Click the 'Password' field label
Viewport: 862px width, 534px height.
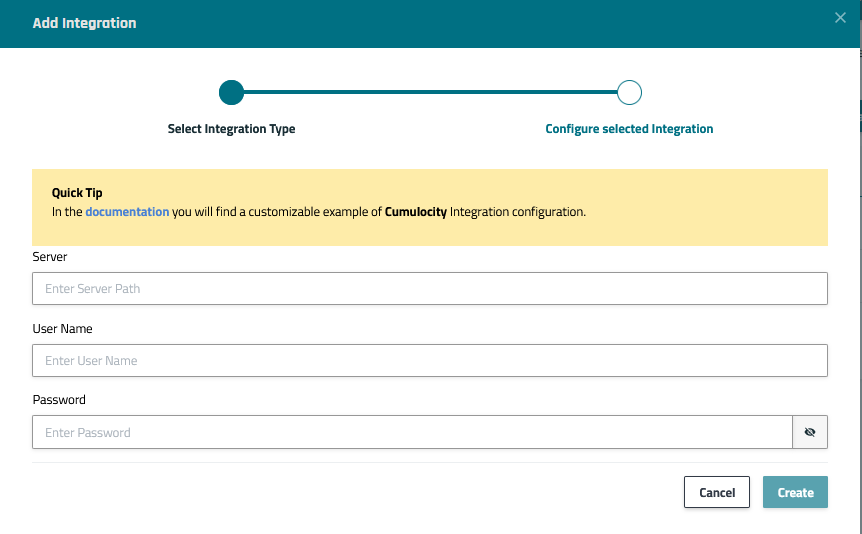[x=59, y=400]
